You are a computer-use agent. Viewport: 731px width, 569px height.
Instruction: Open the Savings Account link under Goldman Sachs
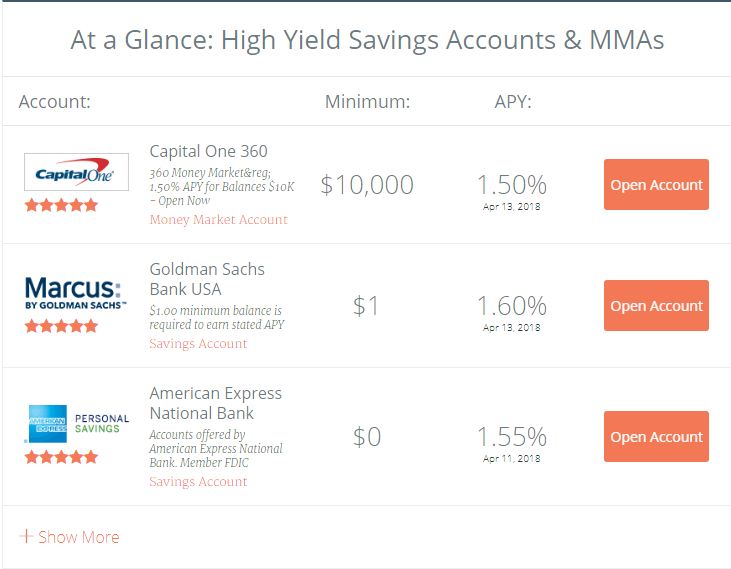198,343
